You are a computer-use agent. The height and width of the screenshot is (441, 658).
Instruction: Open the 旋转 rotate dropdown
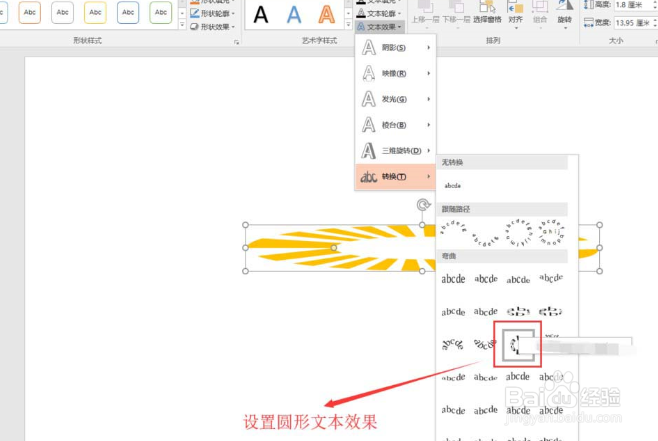coord(564,15)
